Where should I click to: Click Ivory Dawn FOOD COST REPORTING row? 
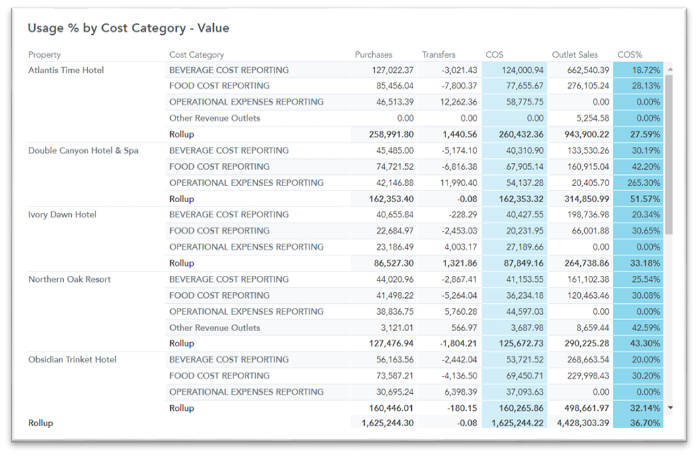point(219,231)
